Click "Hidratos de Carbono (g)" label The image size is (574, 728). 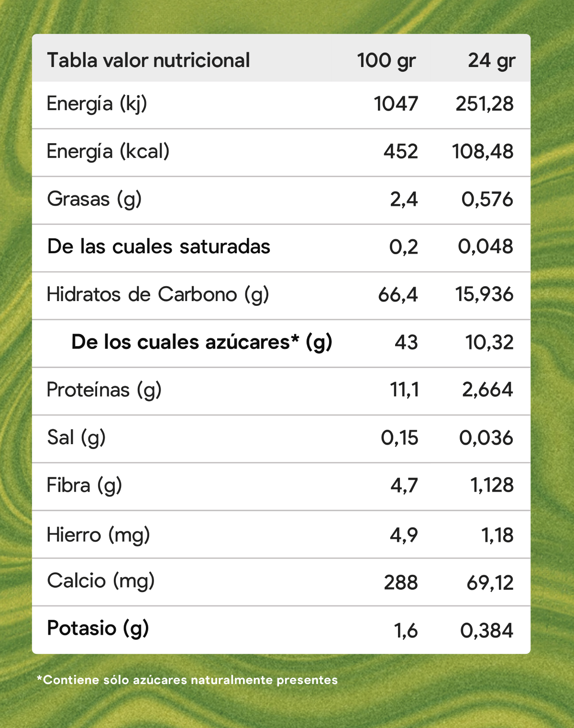(x=158, y=295)
